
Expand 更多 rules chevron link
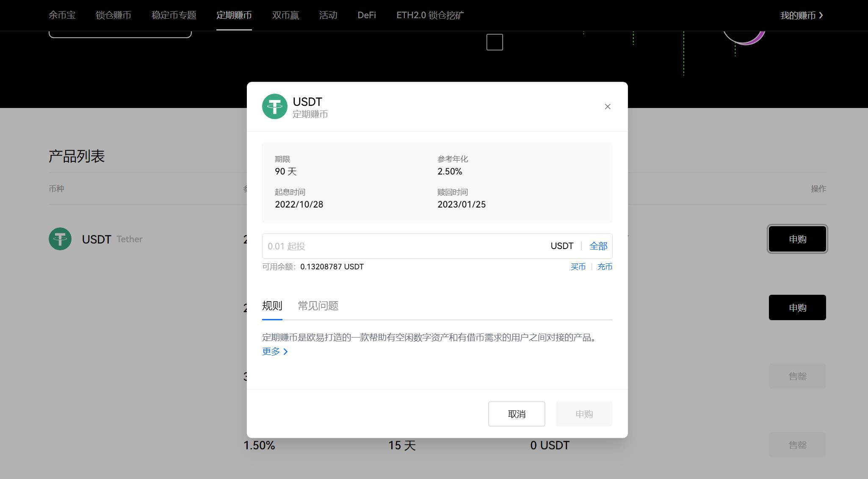pos(275,352)
